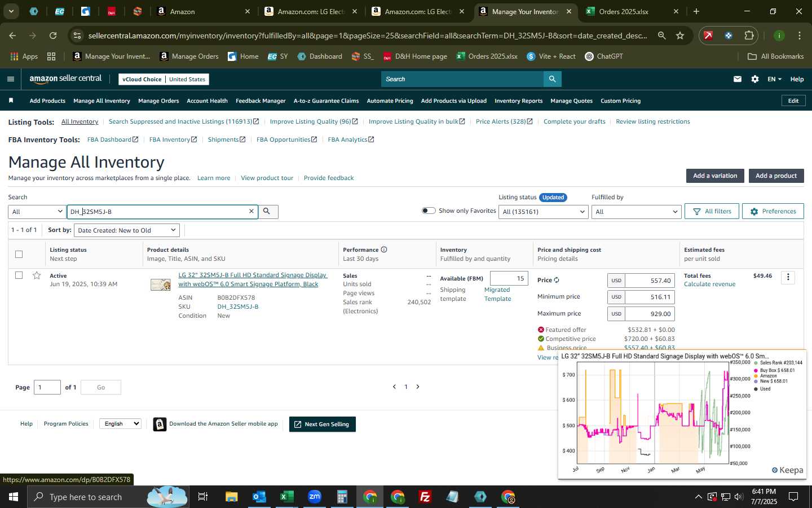Open the Migrated Template shipping link

tap(497, 294)
